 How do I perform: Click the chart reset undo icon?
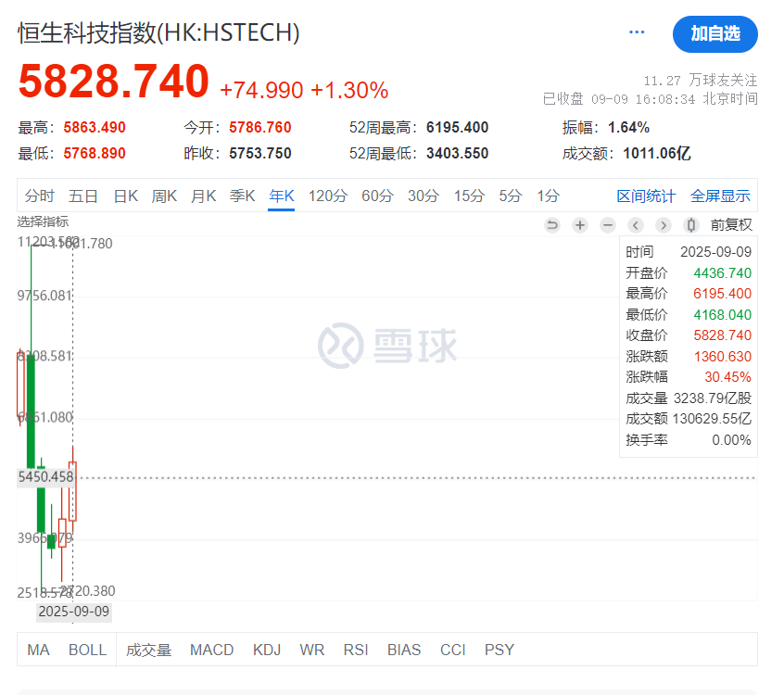(552, 225)
